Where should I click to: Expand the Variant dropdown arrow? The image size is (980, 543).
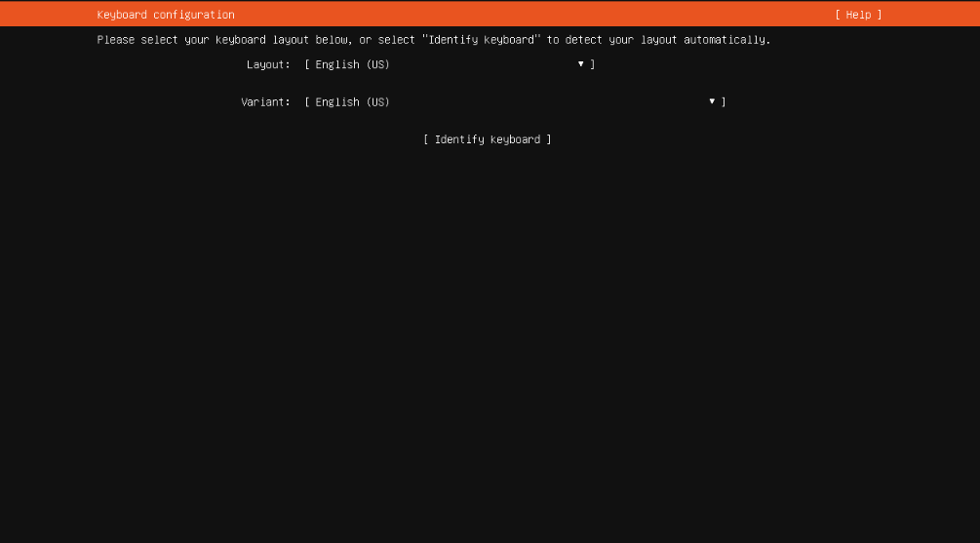(712, 101)
